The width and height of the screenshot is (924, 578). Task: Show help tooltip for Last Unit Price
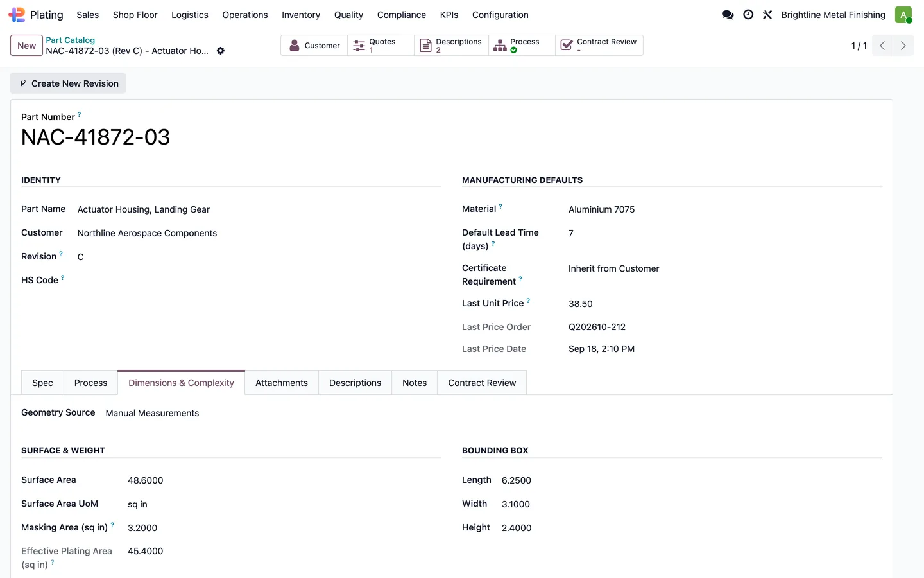click(x=528, y=301)
